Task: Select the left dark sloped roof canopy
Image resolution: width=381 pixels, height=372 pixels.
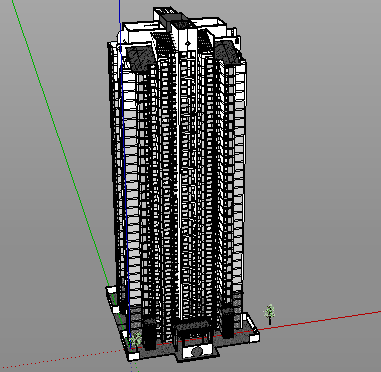Action: pos(140,58)
